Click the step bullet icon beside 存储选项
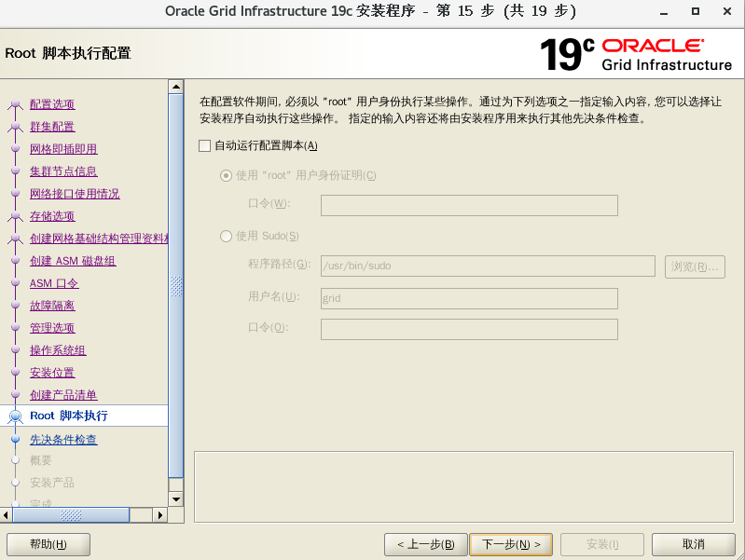The image size is (745, 560). [15, 216]
